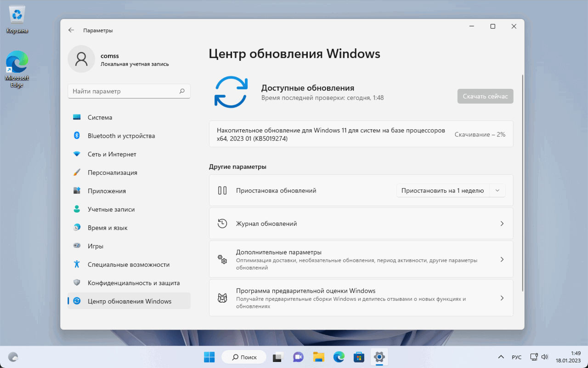Switch to Учетные записи section
588x368 pixels.
129,209
